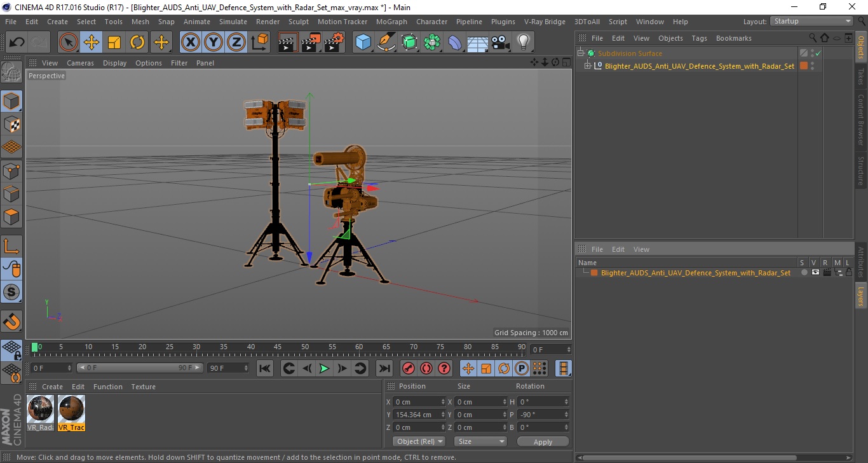The width and height of the screenshot is (868, 463).
Task: Select the VR_Trac material thumbnail
Action: click(x=71, y=413)
